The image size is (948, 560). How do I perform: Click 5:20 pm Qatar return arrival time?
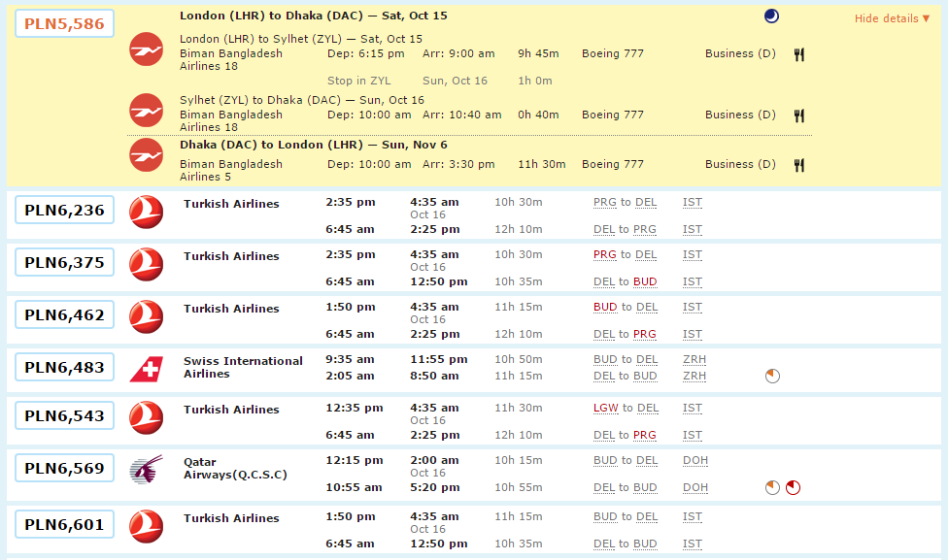(x=435, y=487)
